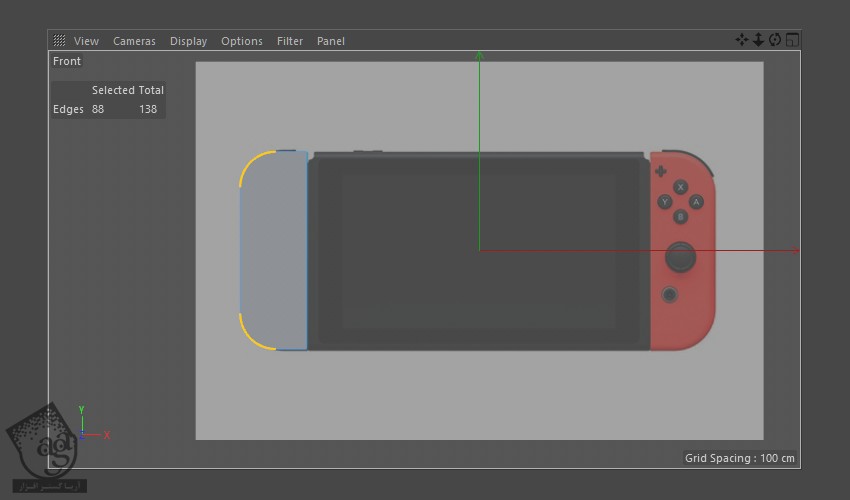850x500 pixels.
Task: Click the selected left Joy-Con polygon
Action: (274, 251)
